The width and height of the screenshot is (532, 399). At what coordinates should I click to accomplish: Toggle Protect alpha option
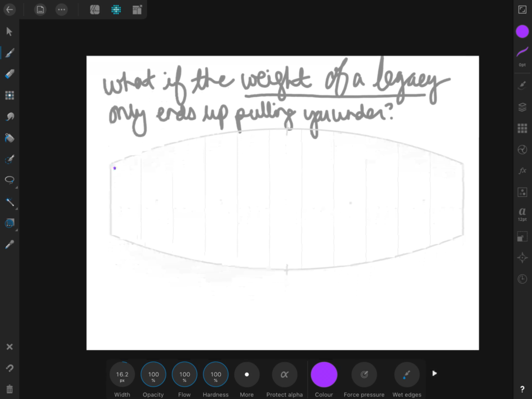point(284,375)
